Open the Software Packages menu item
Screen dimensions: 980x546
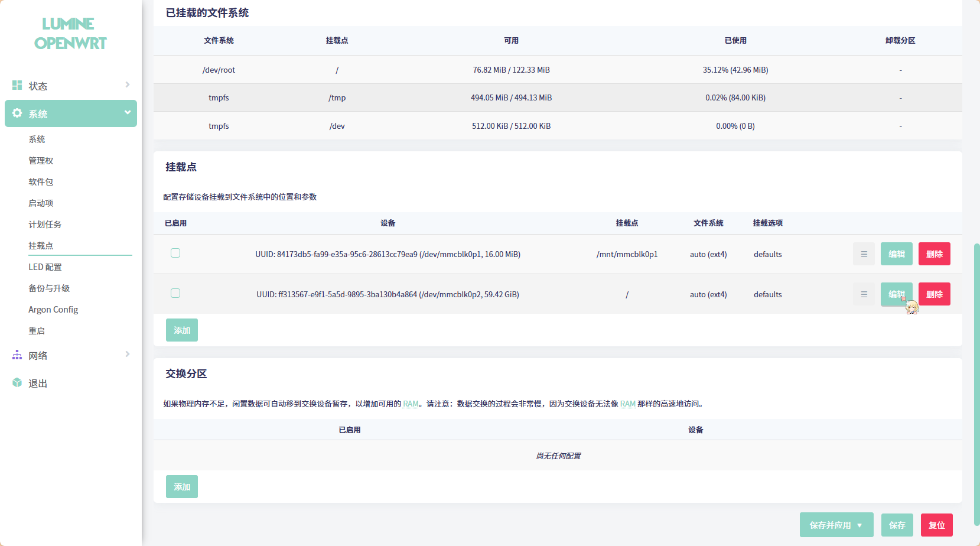pyautogui.click(x=41, y=182)
